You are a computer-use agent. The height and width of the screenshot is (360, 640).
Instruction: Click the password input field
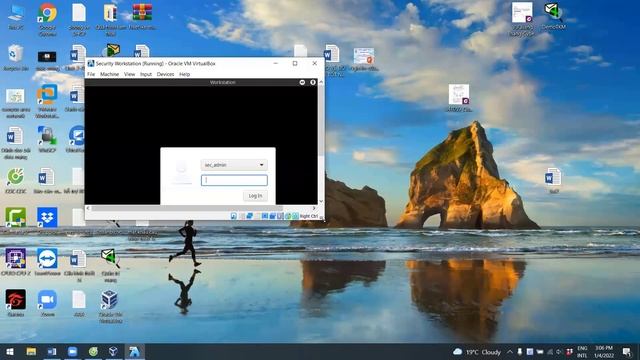234,180
